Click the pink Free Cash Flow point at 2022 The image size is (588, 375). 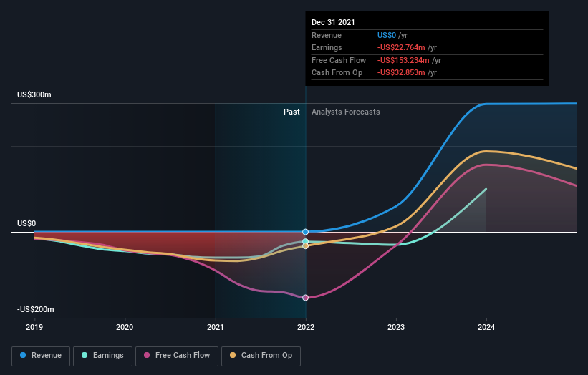(x=305, y=298)
